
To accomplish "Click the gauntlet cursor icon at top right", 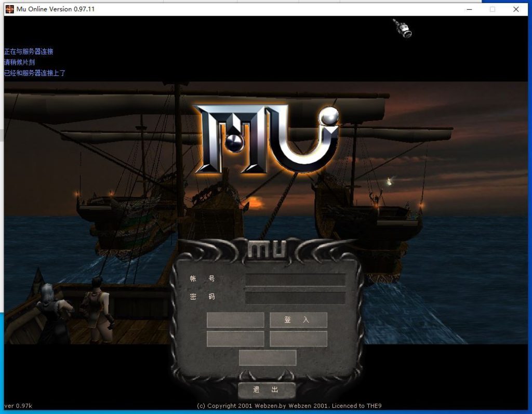I will (403, 28).
